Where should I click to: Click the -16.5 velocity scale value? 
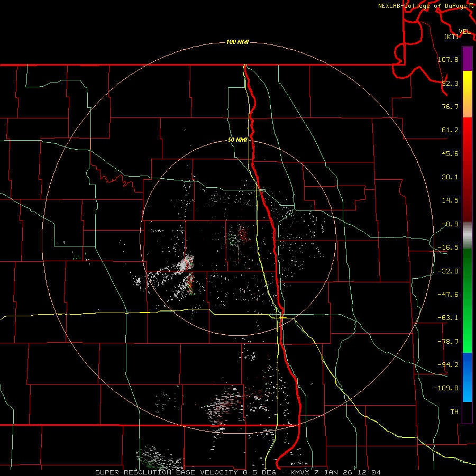[448, 248]
